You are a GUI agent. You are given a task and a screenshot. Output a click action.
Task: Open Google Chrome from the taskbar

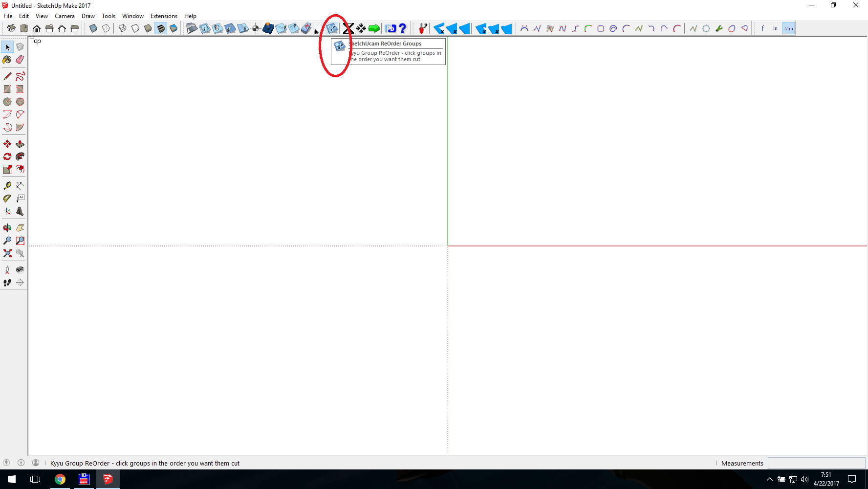[60, 479]
